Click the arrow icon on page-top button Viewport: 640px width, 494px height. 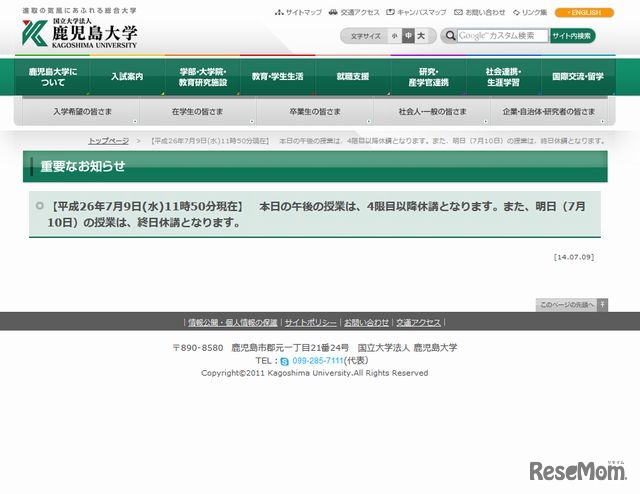pyautogui.click(x=602, y=305)
